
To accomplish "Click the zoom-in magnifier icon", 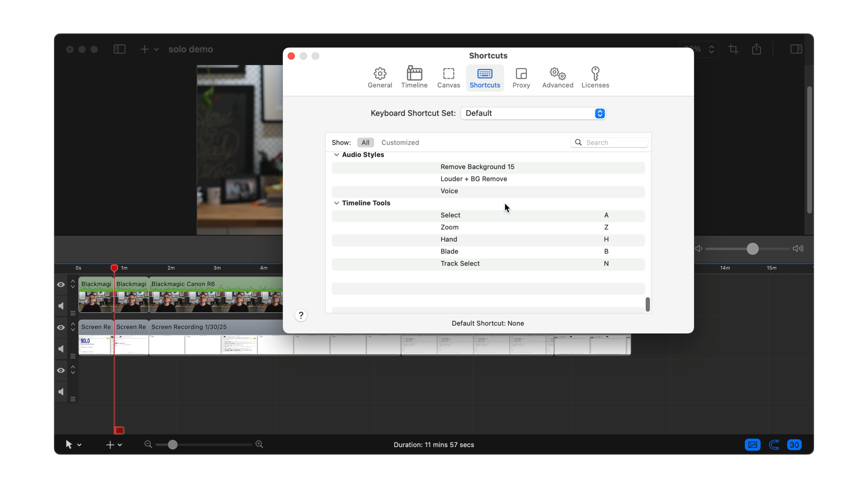I will point(259,444).
